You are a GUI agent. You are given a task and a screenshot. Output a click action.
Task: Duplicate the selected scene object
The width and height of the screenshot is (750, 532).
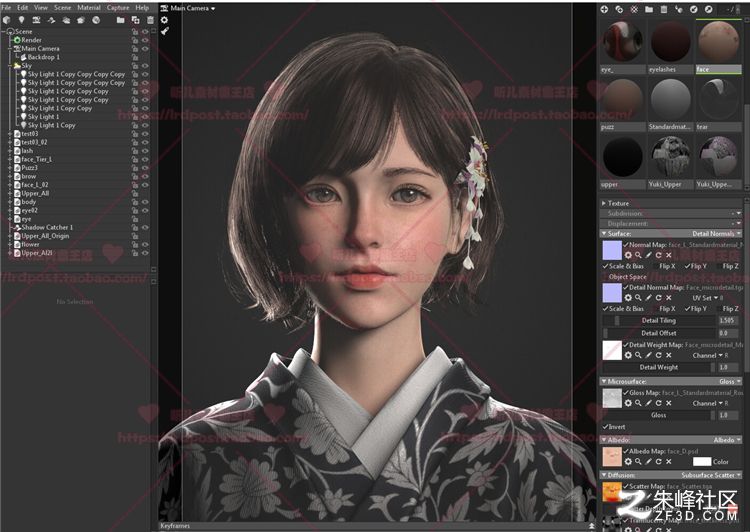pos(135,20)
